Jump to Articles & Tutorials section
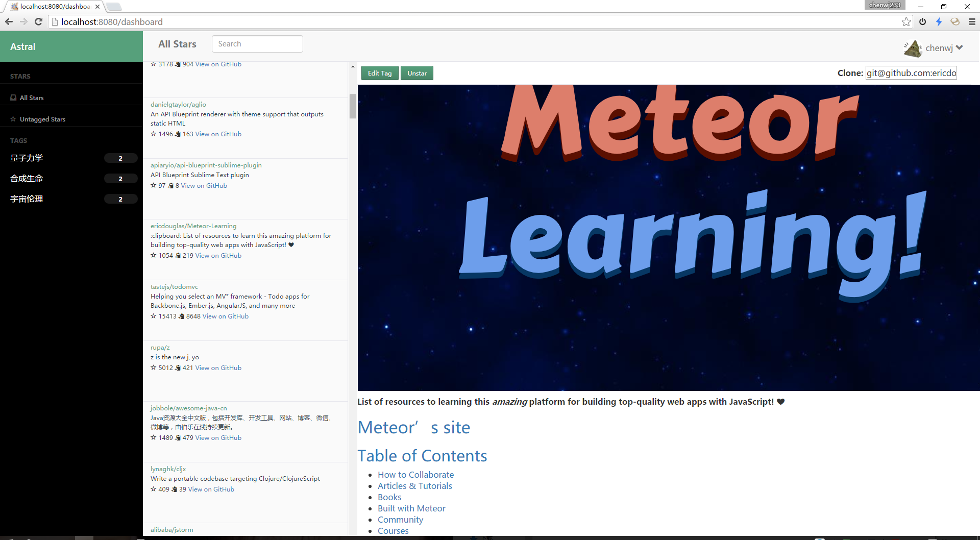980x540 pixels. [414, 486]
